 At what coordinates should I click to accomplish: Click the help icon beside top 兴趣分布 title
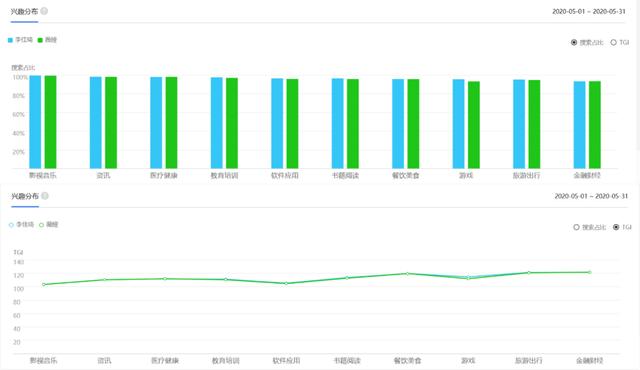[44, 11]
